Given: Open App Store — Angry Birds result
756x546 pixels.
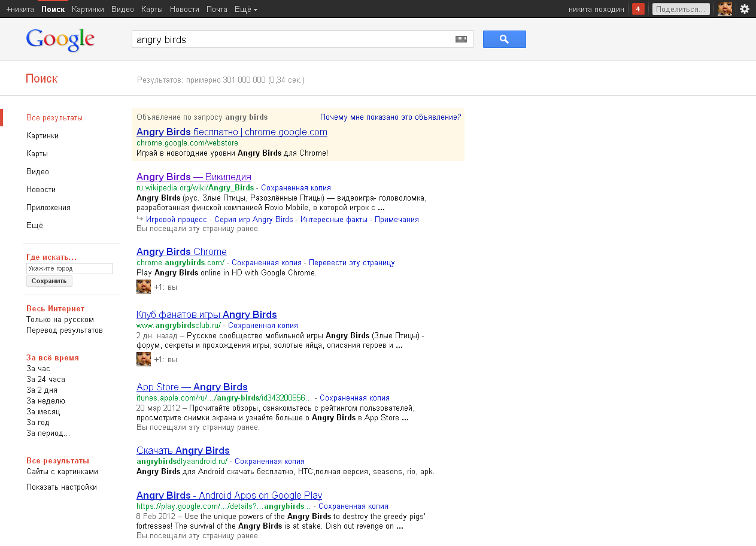Looking at the screenshot, I should coord(192,387).
